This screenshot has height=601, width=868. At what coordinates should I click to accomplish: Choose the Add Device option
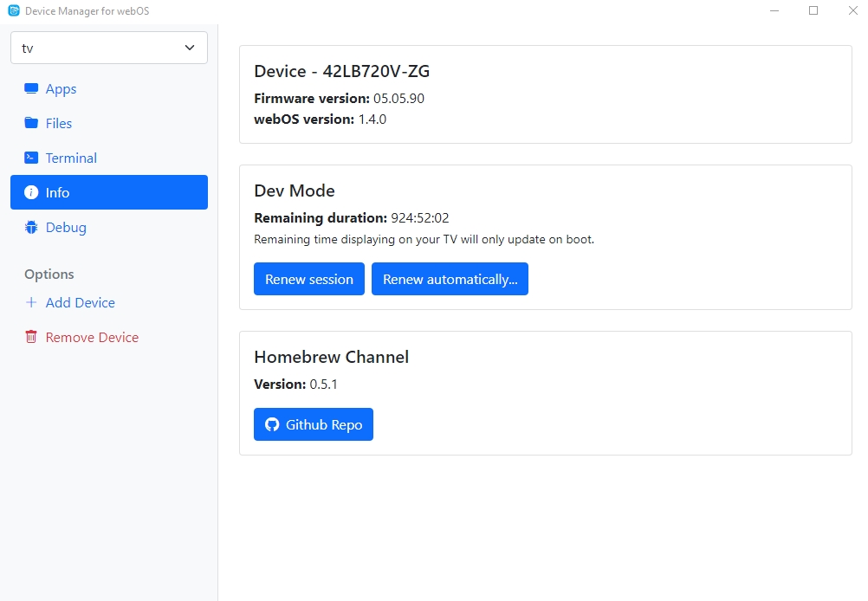[80, 302]
